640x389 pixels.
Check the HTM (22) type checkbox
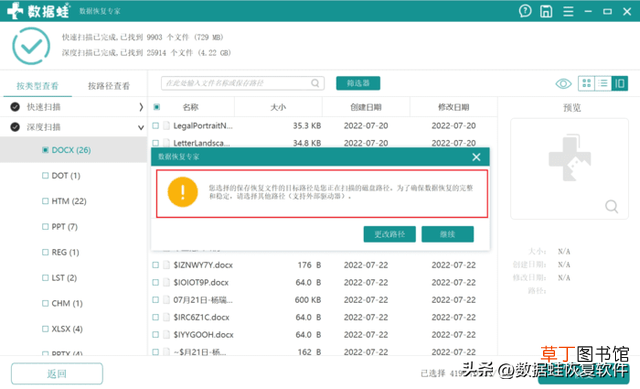45,201
